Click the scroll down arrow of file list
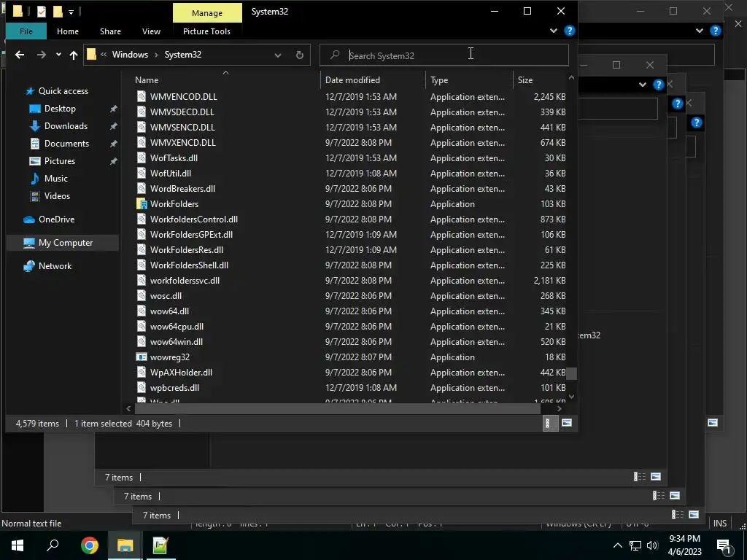Viewport: 747px width, 560px height. pos(572,396)
